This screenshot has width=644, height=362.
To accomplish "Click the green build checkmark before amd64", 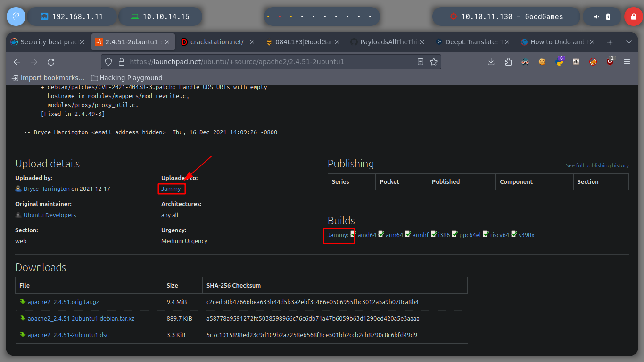I will [353, 234].
